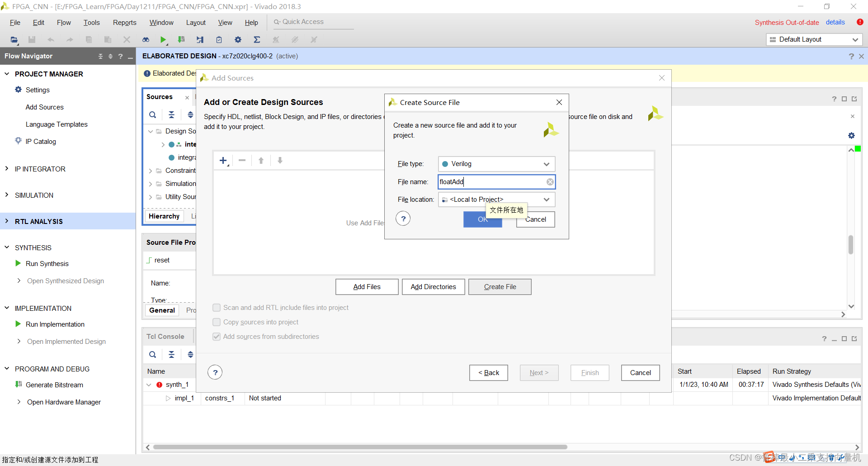Click the red critical warning icon
Image resolution: width=868 pixels, height=466 pixels.
pyautogui.click(x=860, y=22)
